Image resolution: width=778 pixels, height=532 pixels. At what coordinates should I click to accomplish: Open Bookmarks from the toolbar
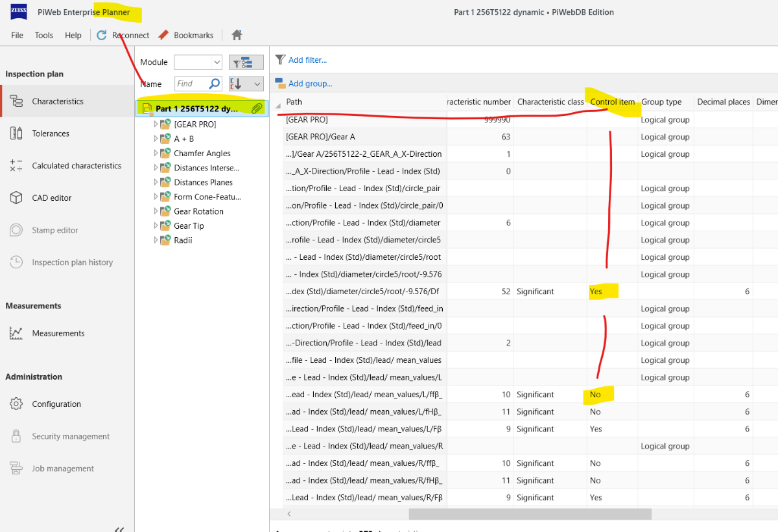185,35
